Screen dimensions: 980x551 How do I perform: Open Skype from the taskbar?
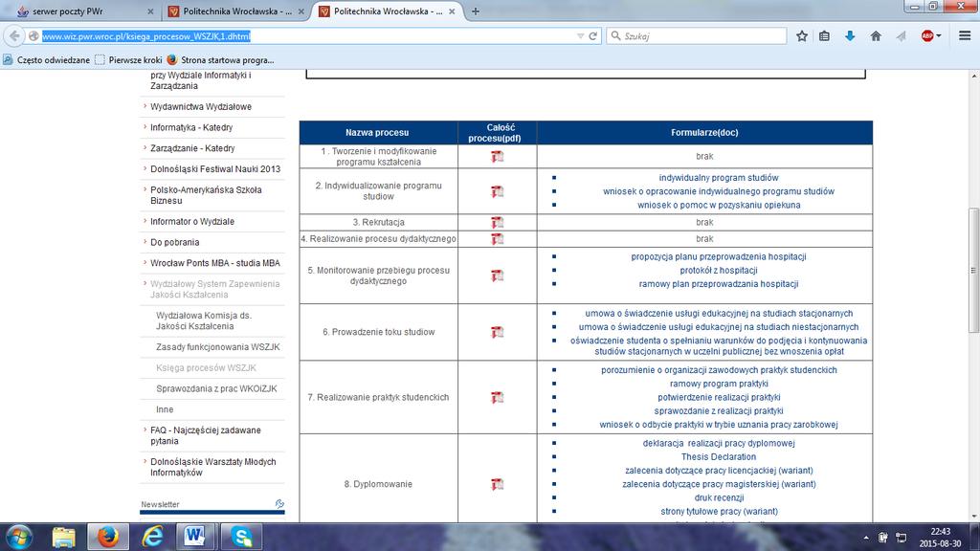241,538
